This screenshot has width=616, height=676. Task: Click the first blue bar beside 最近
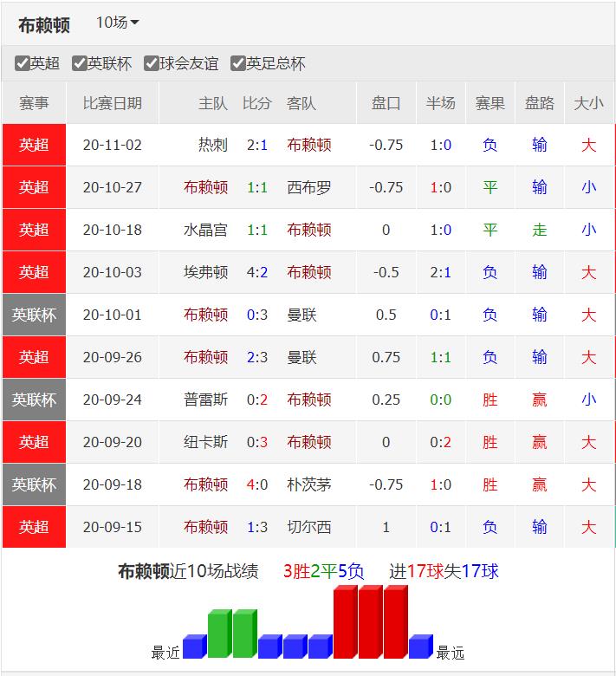point(194,647)
